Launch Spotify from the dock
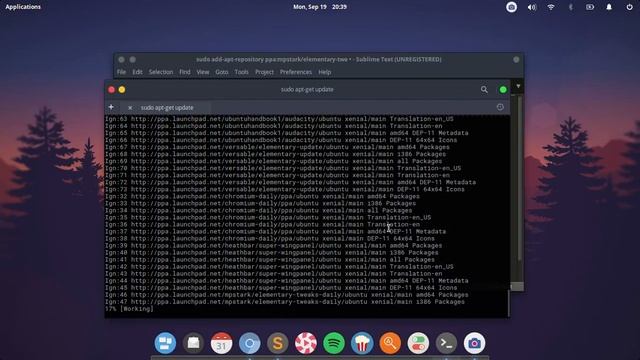 [334, 343]
